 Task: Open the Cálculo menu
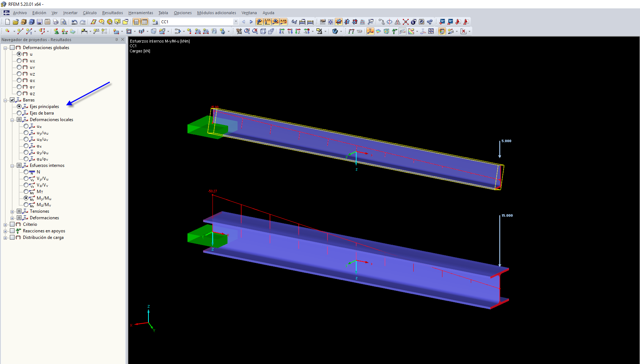click(x=90, y=13)
